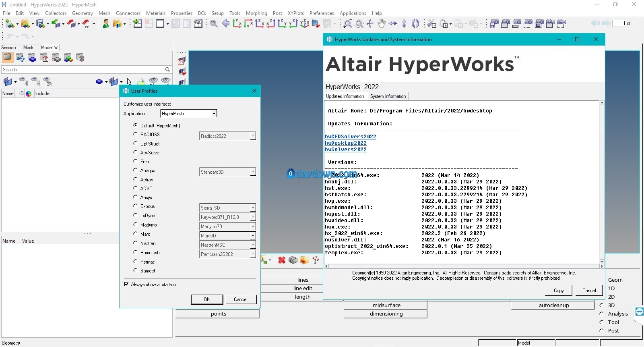Select the Nastran user profile

[x=136, y=243]
